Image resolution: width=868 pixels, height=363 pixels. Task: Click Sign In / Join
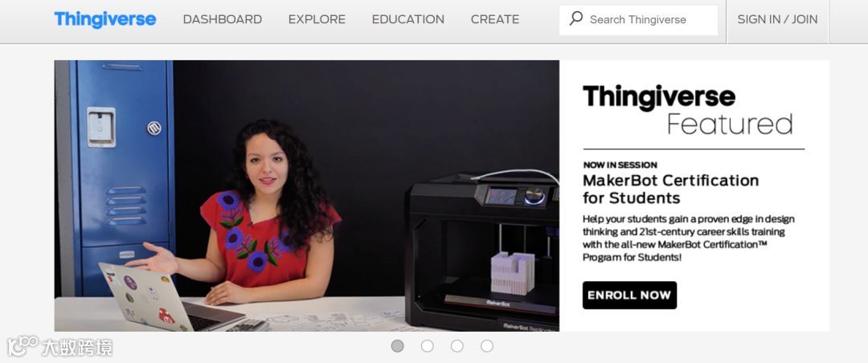777,19
